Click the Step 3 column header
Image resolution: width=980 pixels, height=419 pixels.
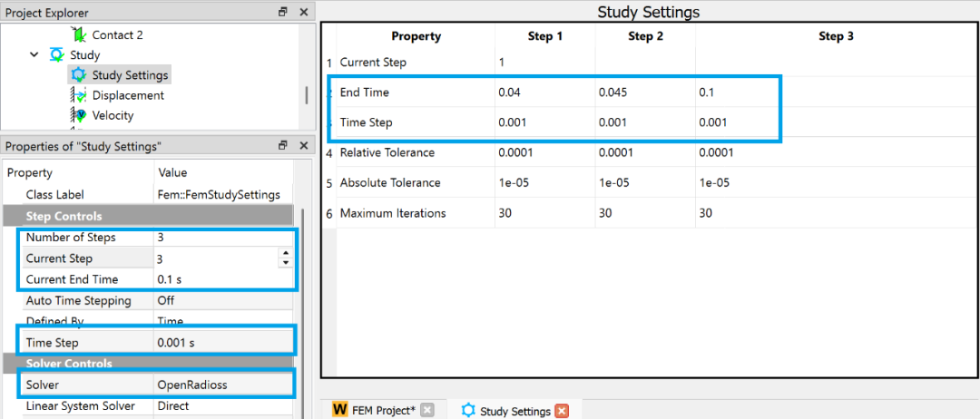(x=837, y=36)
